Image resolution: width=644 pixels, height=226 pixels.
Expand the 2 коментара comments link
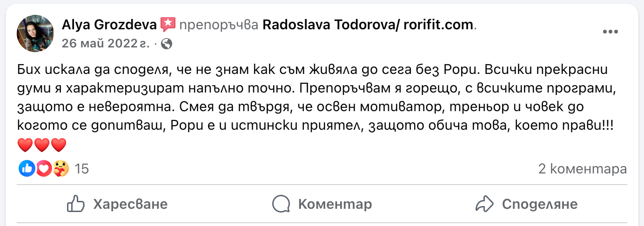click(x=582, y=169)
